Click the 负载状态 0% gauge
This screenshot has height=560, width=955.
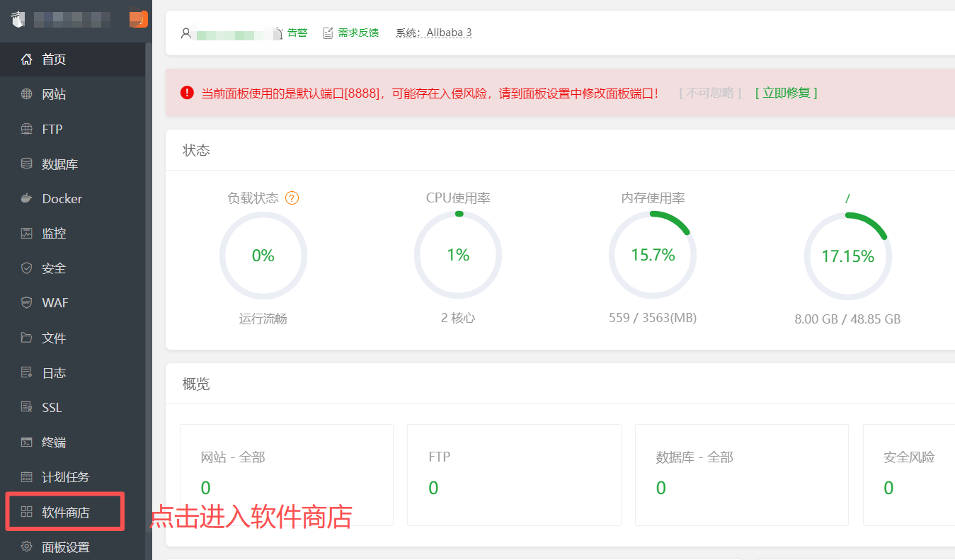click(263, 256)
